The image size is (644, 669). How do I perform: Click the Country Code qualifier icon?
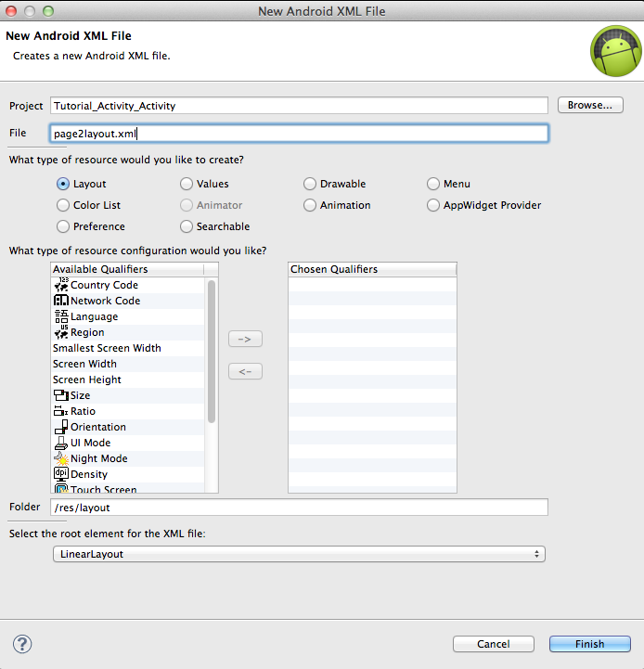tap(61, 285)
